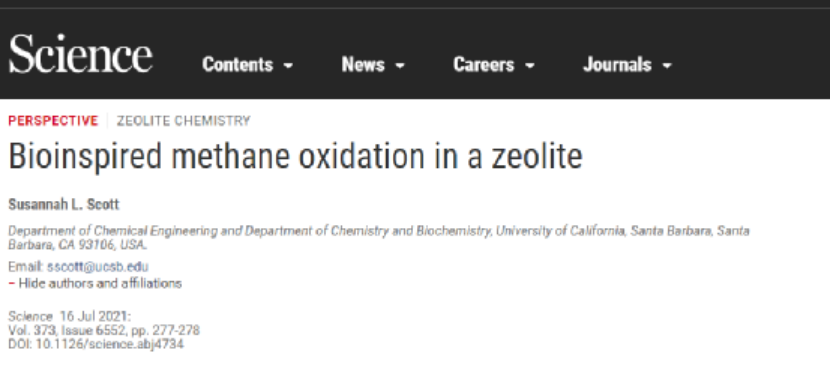Click author name Susannah L. Scott

pyautogui.click(x=64, y=204)
